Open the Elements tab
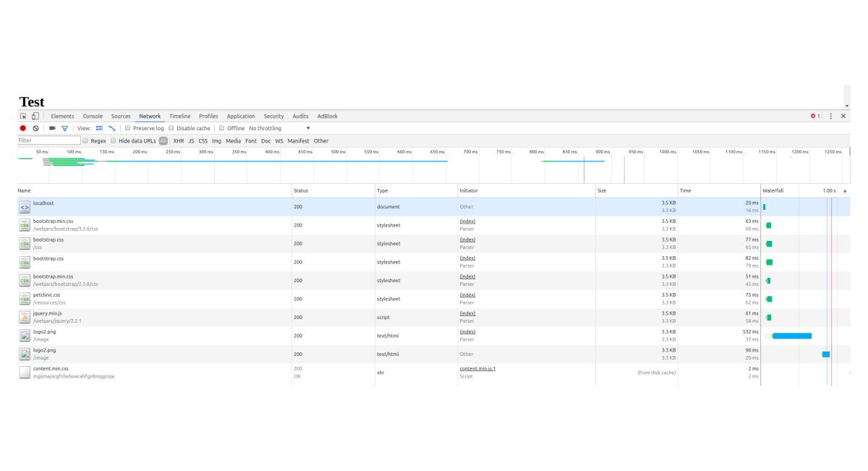This screenshot has height=471, width=868. 62,116
